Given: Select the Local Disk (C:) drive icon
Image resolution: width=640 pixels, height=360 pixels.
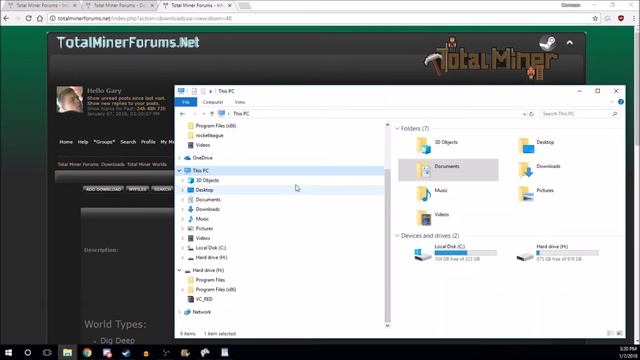Looking at the screenshot, I should 422,254.
